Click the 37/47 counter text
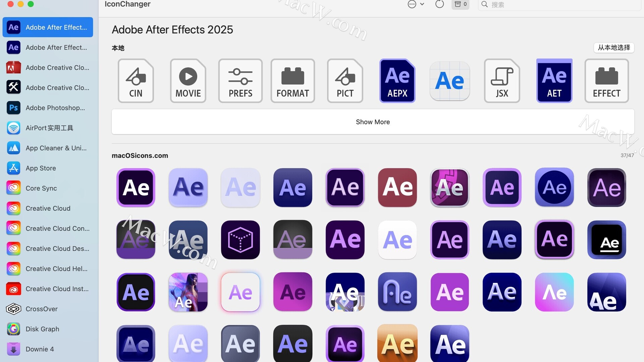 point(627,156)
